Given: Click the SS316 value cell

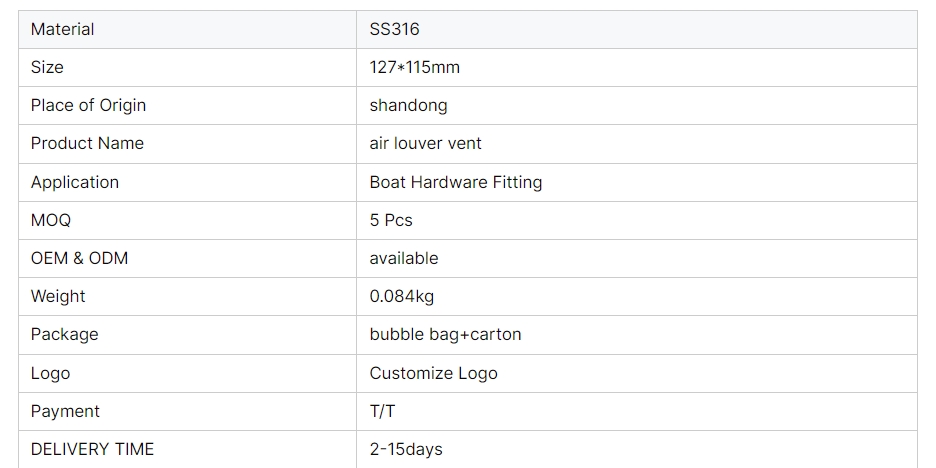Looking at the screenshot, I should (394, 29).
